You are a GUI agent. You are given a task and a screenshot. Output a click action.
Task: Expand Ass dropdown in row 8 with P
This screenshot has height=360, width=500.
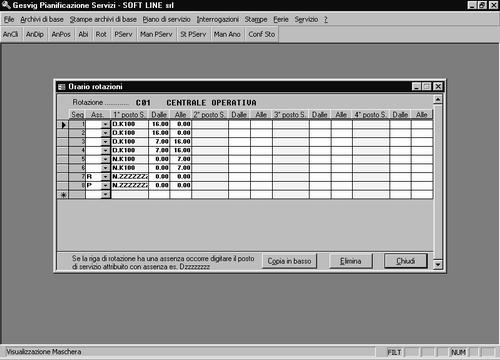tap(105, 186)
